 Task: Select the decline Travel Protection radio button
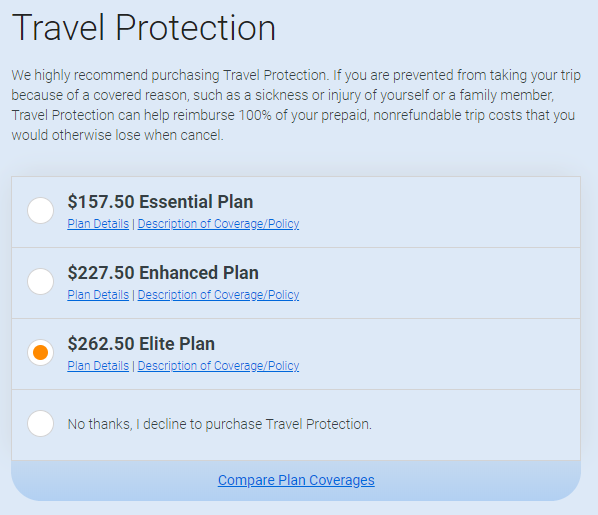click(x=40, y=423)
